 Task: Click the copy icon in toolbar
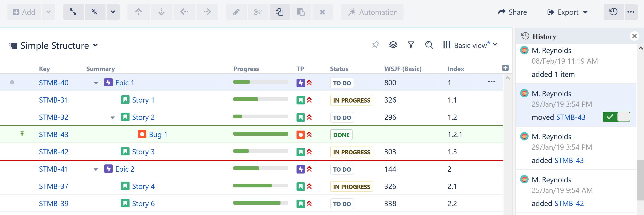(279, 12)
